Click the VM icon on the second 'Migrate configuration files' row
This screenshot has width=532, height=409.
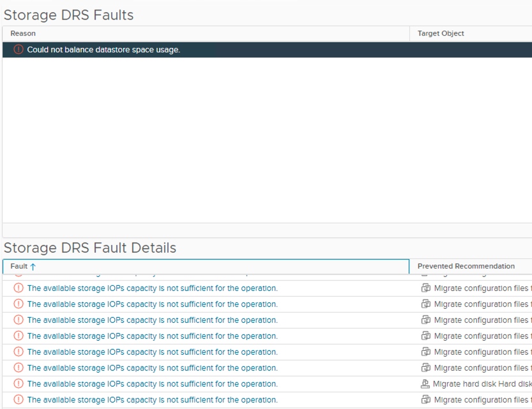tap(425, 304)
